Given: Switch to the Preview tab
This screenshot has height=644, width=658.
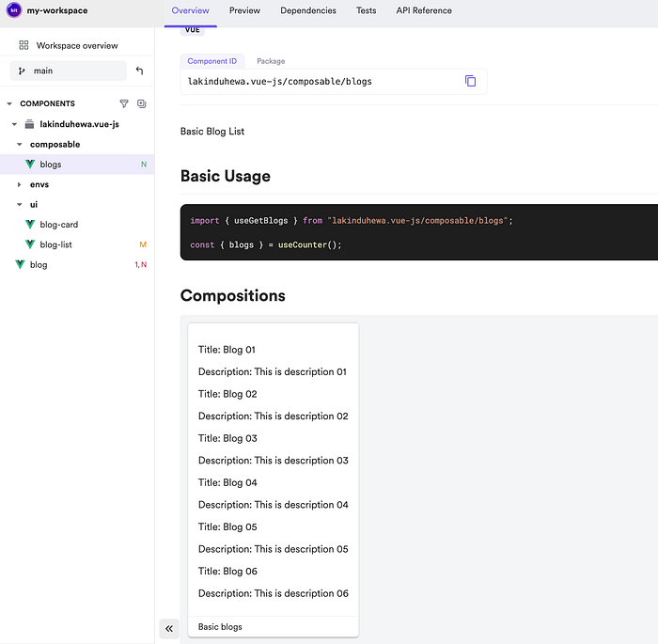Looking at the screenshot, I should pos(244,10).
